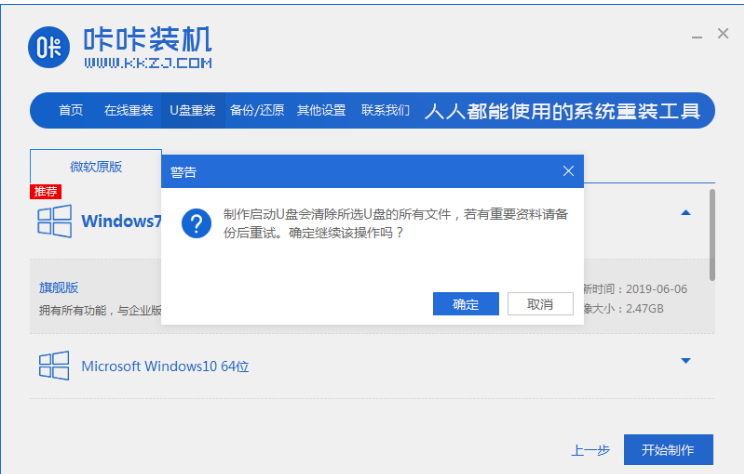Expand the Microsoft Windows10 64位 arrow
Screen dimensions: 744x474
686,361
